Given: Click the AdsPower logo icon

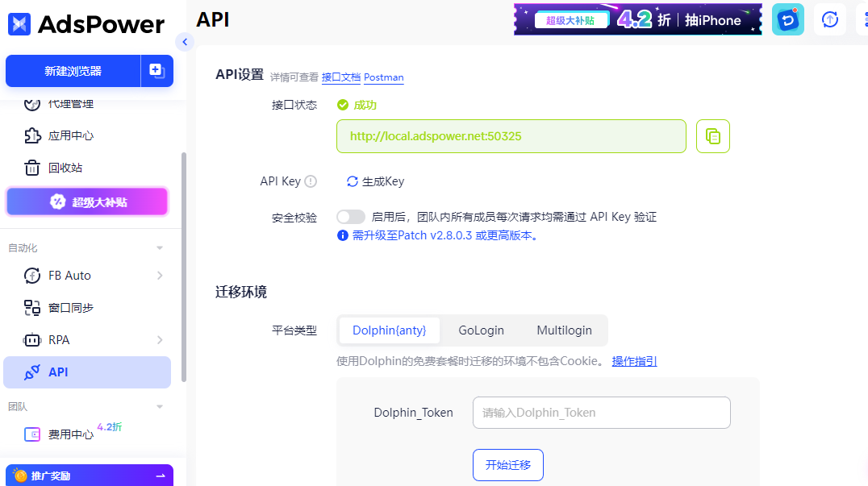Looking at the screenshot, I should (x=19, y=23).
